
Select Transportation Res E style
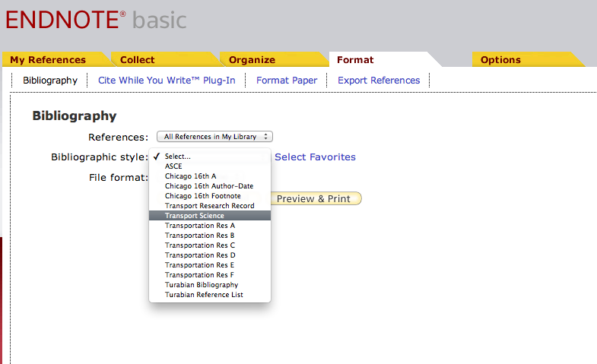tap(210, 265)
